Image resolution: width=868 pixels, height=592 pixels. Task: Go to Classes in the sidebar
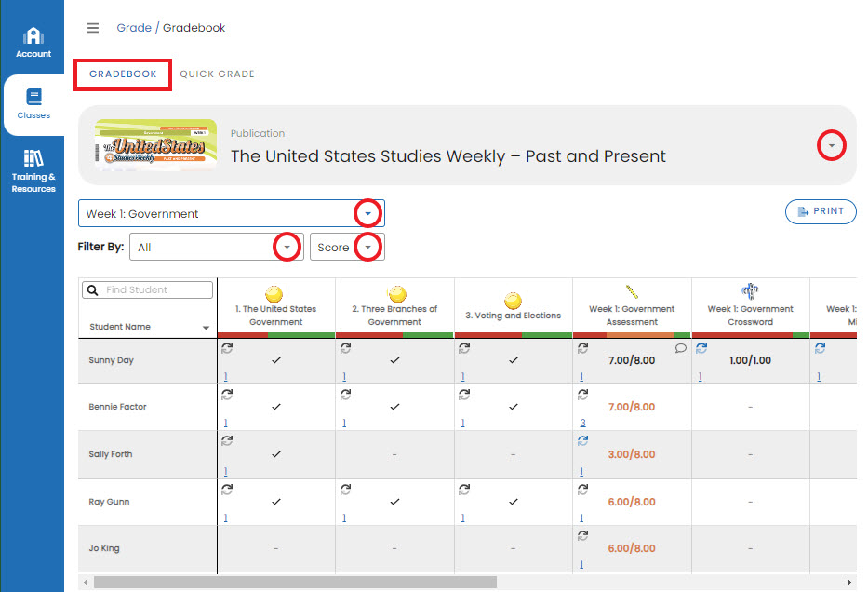point(33,104)
